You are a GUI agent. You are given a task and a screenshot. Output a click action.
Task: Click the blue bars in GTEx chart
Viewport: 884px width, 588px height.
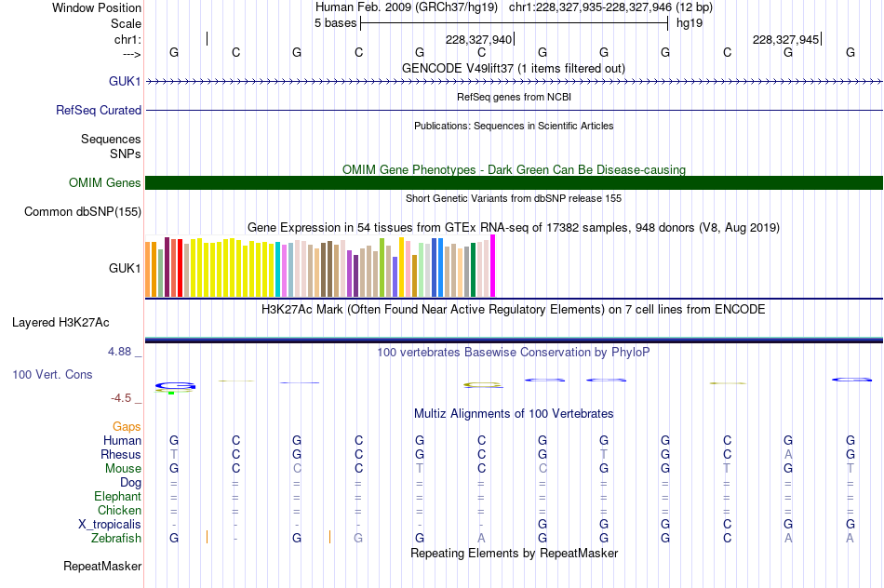click(x=437, y=267)
